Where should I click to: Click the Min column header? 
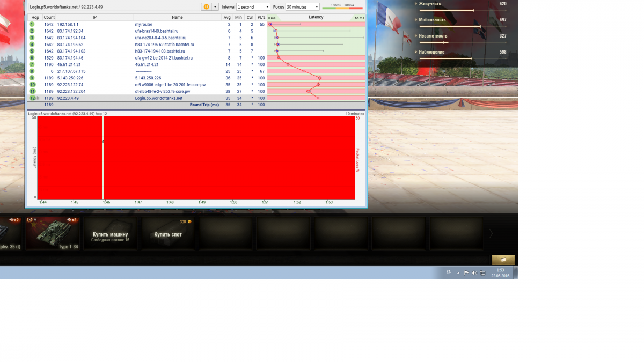coord(238,18)
